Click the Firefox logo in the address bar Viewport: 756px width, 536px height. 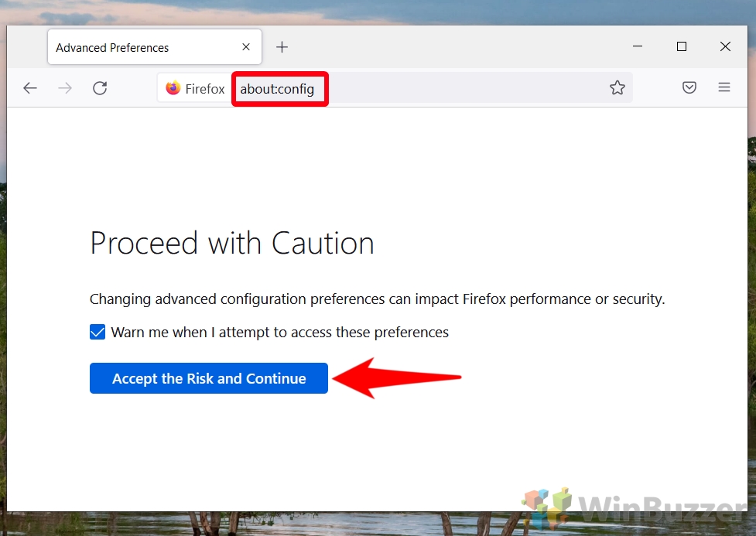click(x=172, y=87)
